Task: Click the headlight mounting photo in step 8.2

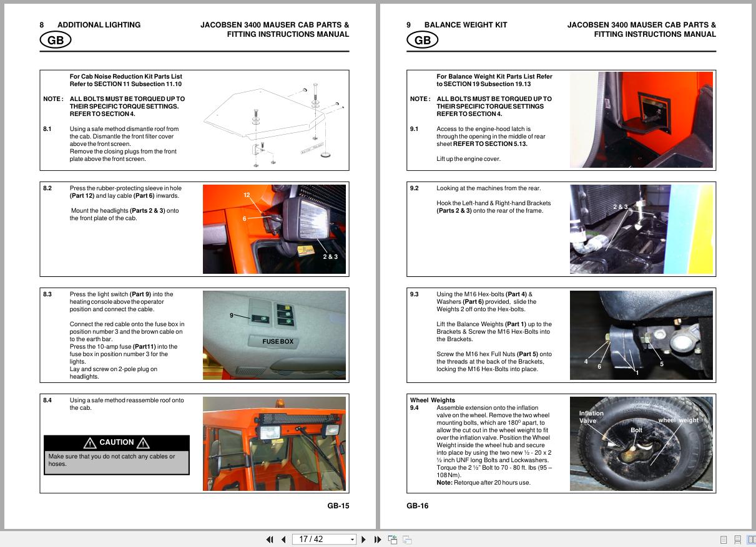Action: [274, 229]
